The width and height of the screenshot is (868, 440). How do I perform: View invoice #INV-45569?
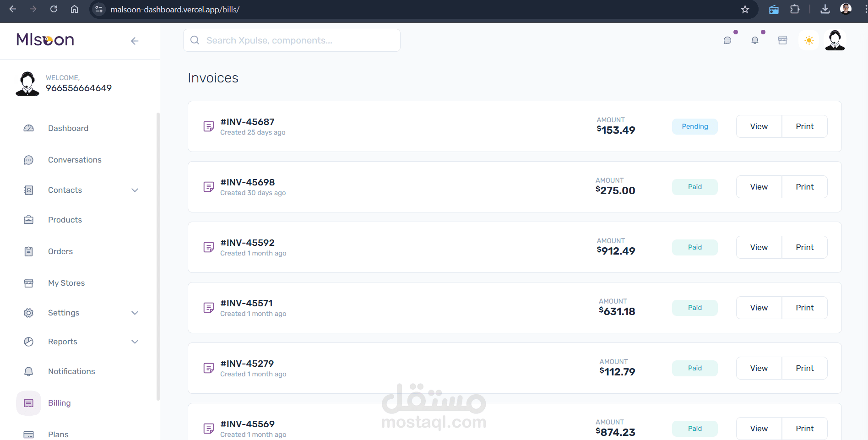click(x=759, y=429)
